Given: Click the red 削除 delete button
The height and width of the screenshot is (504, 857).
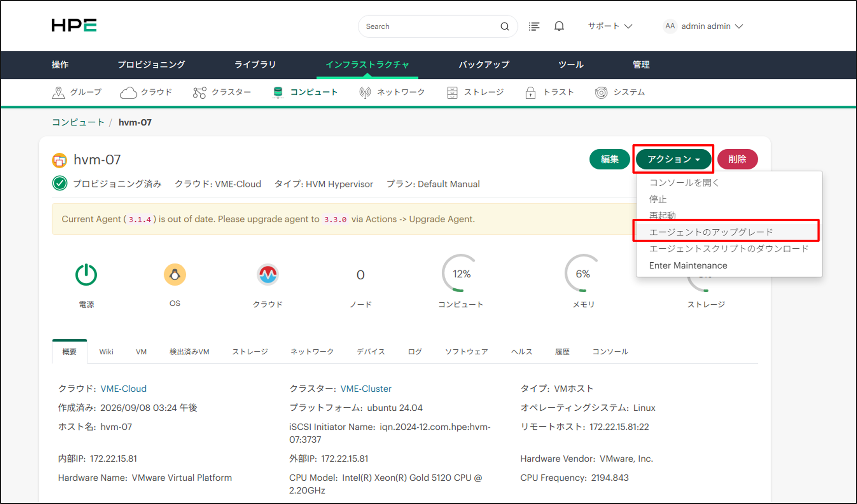Looking at the screenshot, I should tap(737, 159).
